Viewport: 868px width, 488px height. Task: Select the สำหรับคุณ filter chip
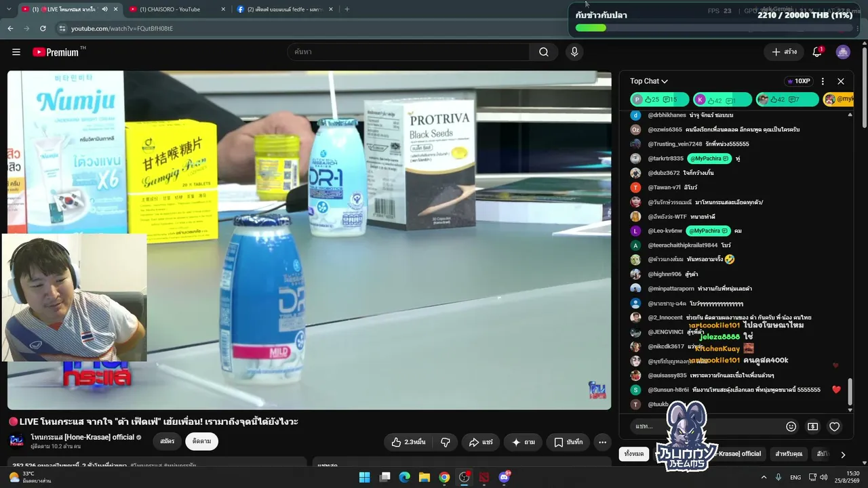[x=789, y=454]
